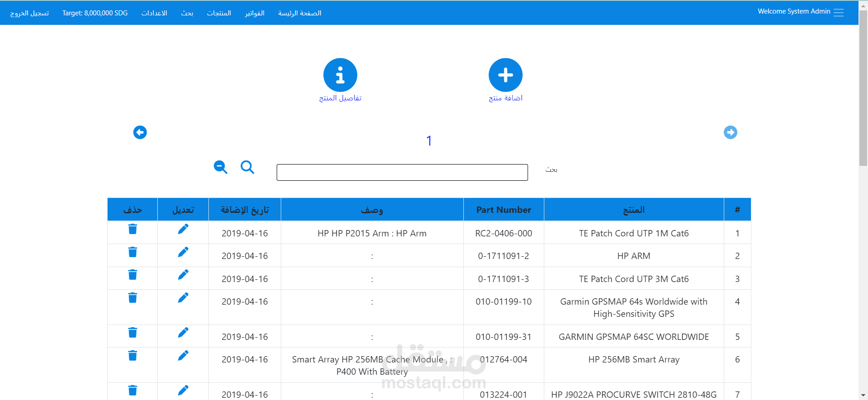Screen dimensions: 868x400
Task: Click the المنتج column header
Action: (x=634, y=210)
